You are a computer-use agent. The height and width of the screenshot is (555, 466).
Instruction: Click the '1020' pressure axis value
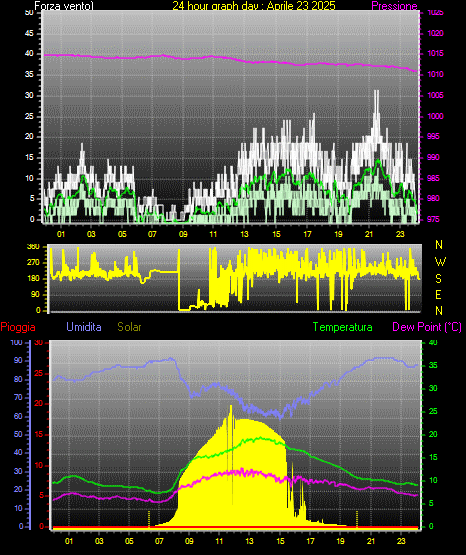[435, 33]
